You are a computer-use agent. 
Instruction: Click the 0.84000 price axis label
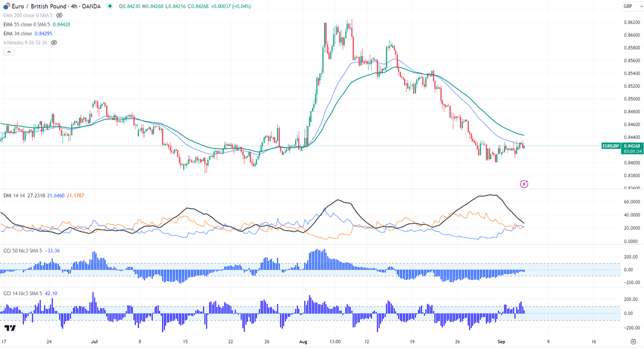click(632, 163)
